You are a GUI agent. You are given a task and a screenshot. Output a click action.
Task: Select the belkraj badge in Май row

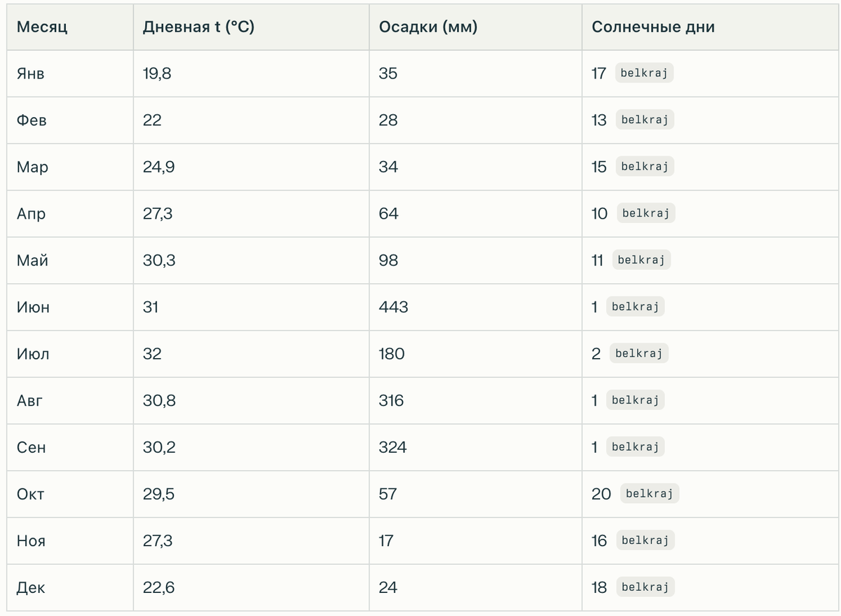(641, 260)
